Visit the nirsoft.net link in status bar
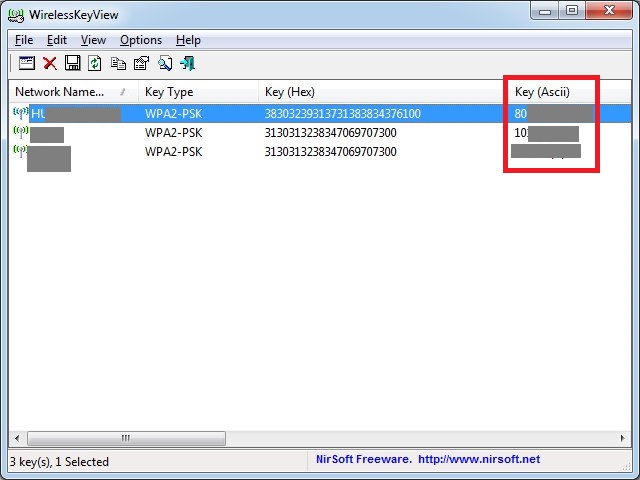Image resolution: width=640 pixels, height=480 pixels. point(479,459)
